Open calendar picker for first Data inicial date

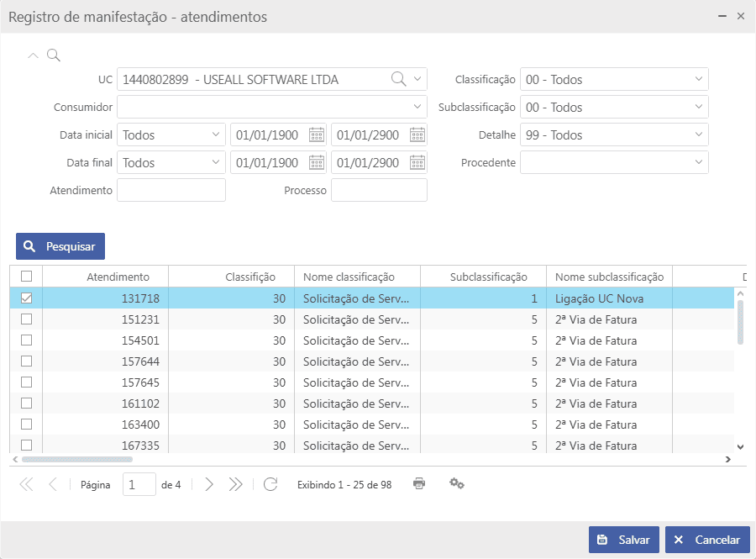[x=317, y=134]
